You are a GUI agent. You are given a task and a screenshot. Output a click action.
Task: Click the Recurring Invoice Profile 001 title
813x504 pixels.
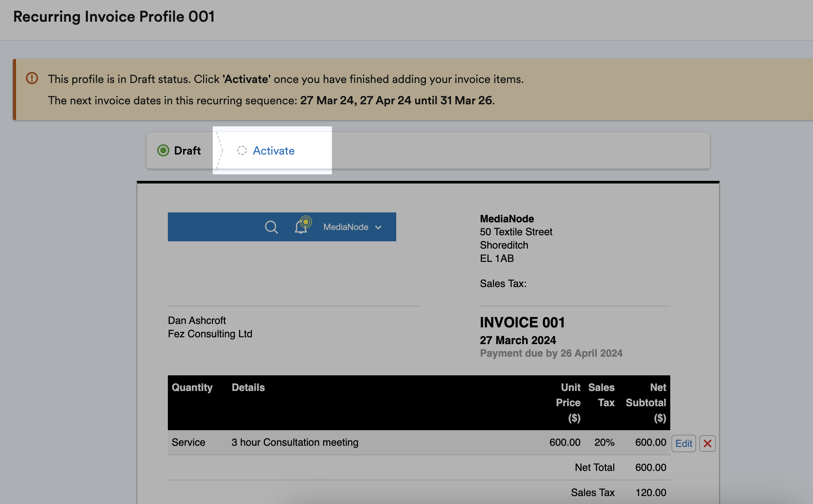point(113,16)
